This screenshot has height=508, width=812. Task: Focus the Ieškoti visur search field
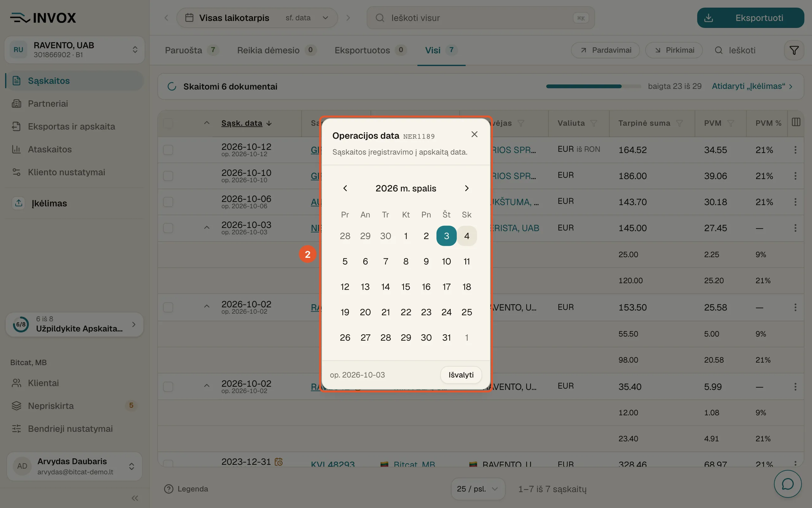481,18
